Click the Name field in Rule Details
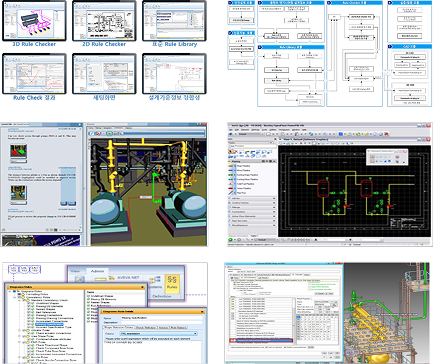Screen dimensions: 433x364 tap(161, 318)
